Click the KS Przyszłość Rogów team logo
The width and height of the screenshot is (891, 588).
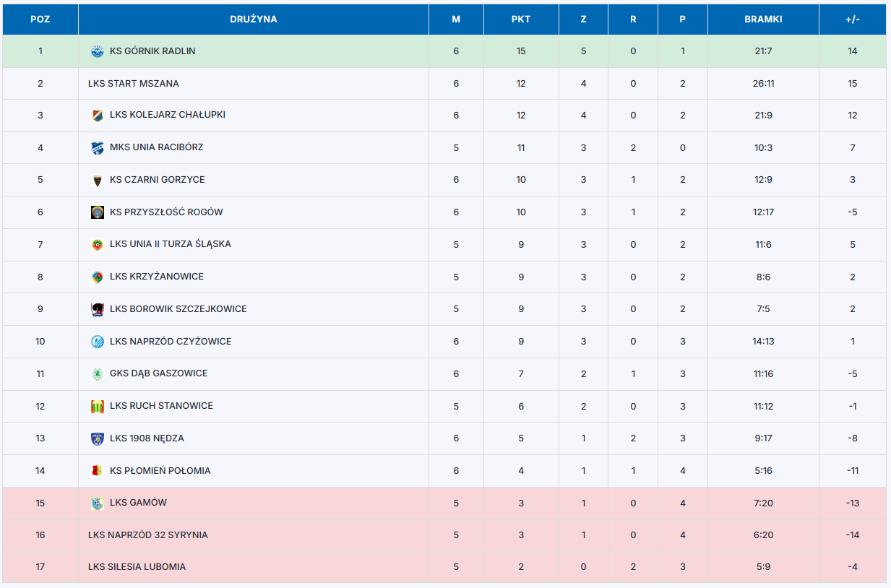pyautogui.click(x=98, y=212)
